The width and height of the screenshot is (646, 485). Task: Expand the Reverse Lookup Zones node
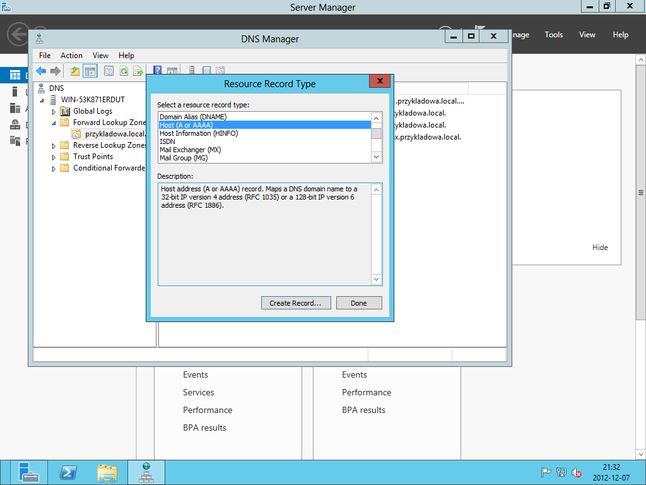point(54,146)
